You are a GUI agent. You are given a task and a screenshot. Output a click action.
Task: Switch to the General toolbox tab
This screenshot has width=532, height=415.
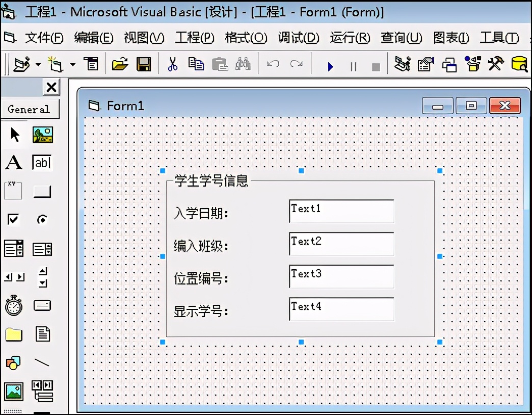[30, 109]
